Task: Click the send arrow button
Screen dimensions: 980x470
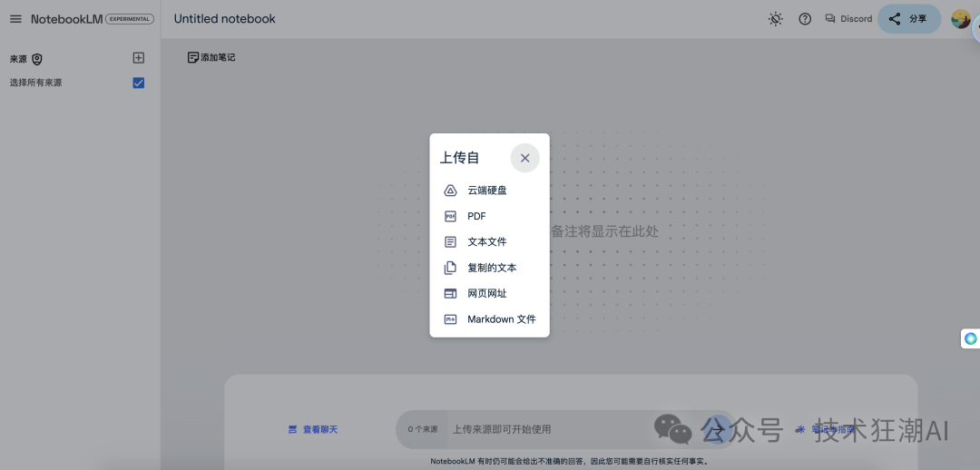Action: pos(719,429)
